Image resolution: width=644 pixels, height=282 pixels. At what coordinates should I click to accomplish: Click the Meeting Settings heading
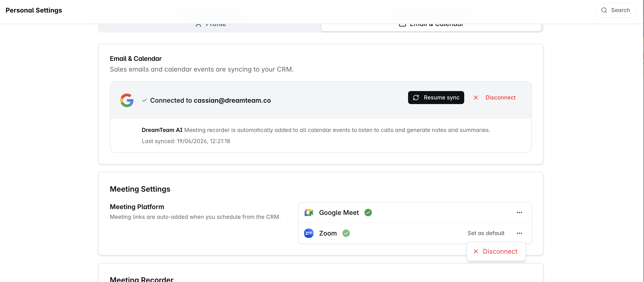click(x=140, y=189)
